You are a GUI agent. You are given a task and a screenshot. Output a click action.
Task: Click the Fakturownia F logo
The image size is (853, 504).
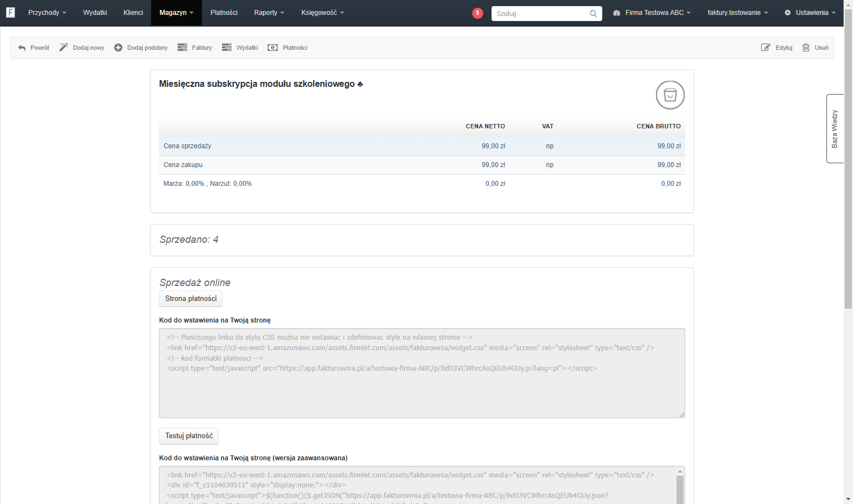11,12
